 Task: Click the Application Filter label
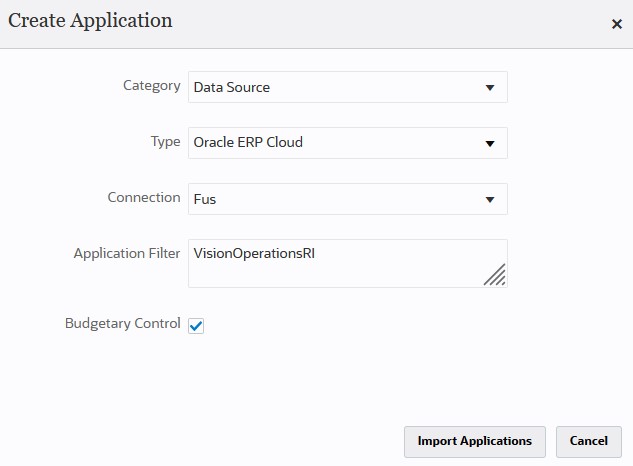[x=127, y=254]
